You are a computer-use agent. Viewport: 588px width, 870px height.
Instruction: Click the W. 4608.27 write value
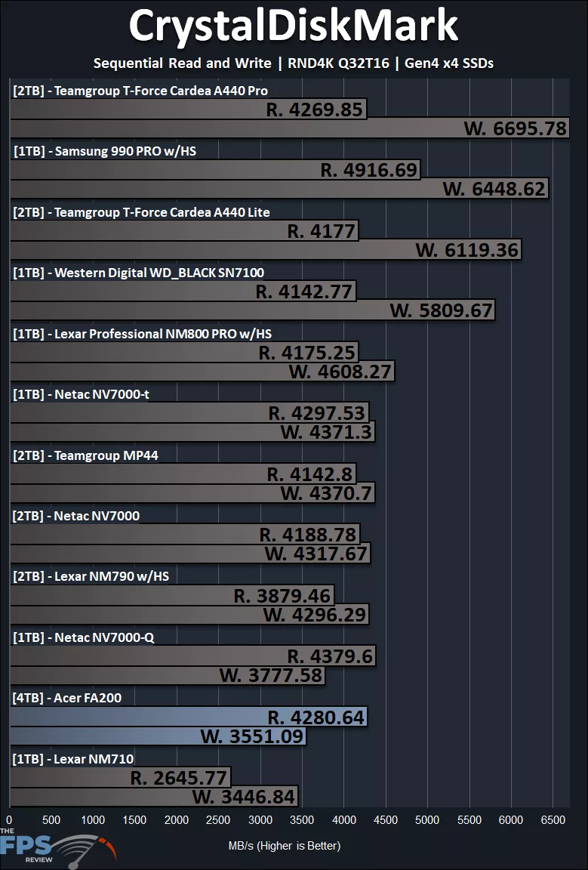pyautogui.click(x=340, y=372)
